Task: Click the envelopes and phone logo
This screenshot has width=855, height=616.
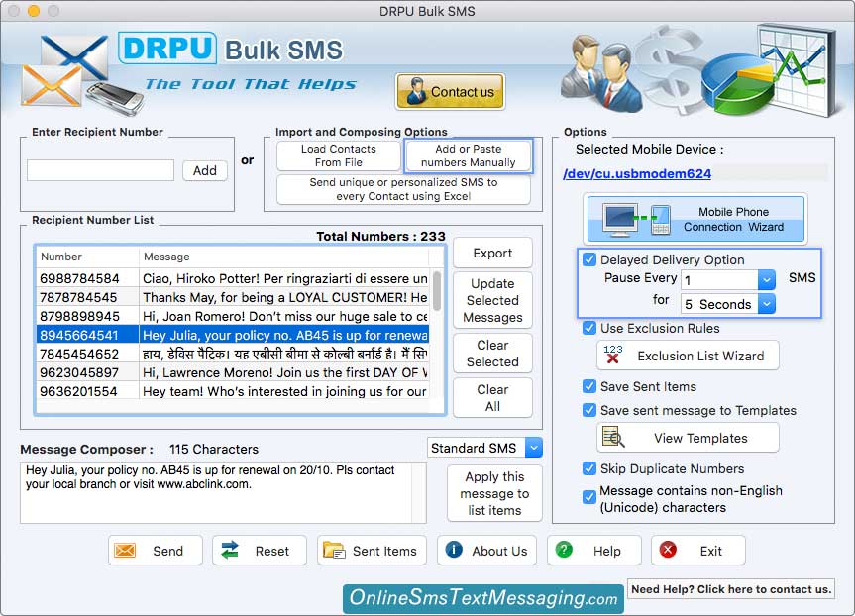Action: coord(82,74)
